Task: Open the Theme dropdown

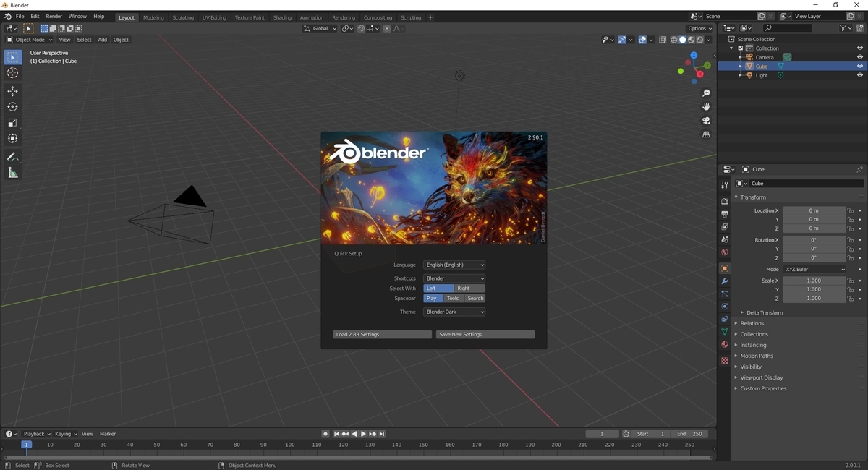Action: (454, 312)
